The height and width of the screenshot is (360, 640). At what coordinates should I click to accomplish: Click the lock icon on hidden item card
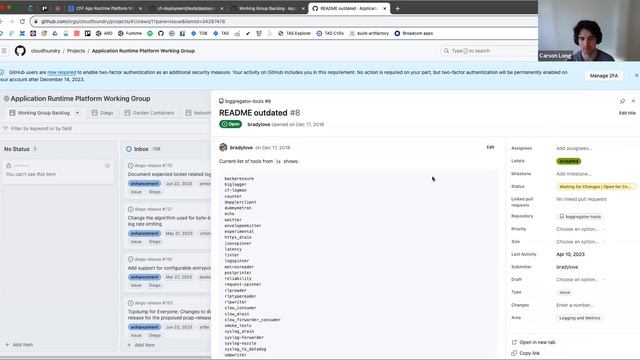9,166
